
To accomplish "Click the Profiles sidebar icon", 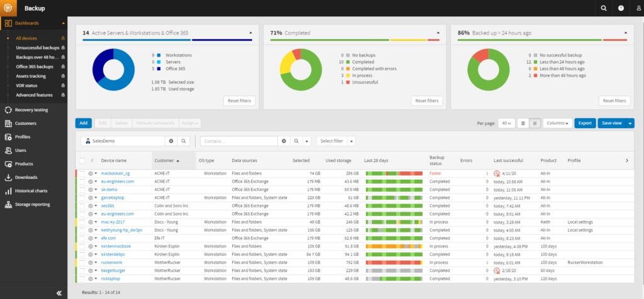I will (x=8, y=137).
